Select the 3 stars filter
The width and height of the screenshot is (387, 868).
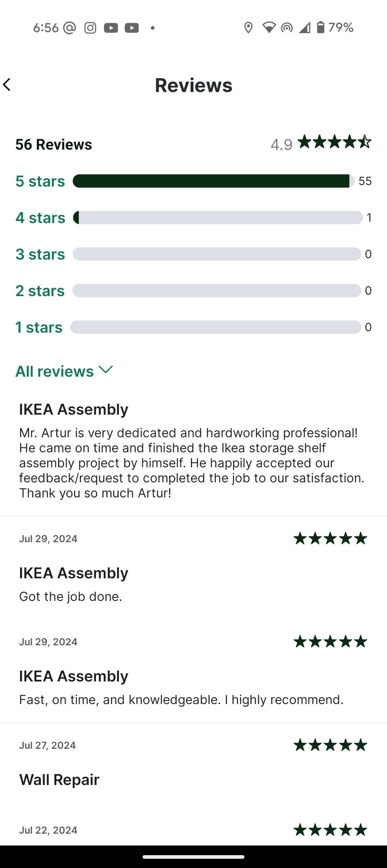click(40, 254)
